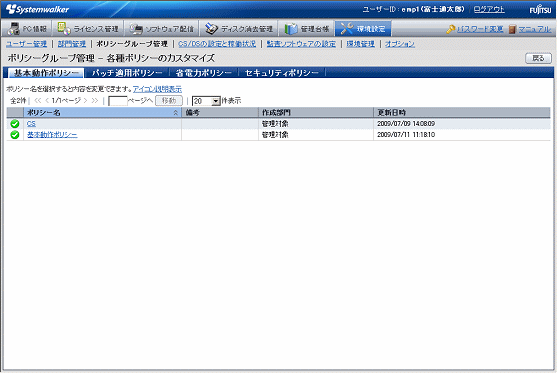This screenshot has height=373, width=557.
Task: Click the next page > control
Action: click(x=85, y=101)
